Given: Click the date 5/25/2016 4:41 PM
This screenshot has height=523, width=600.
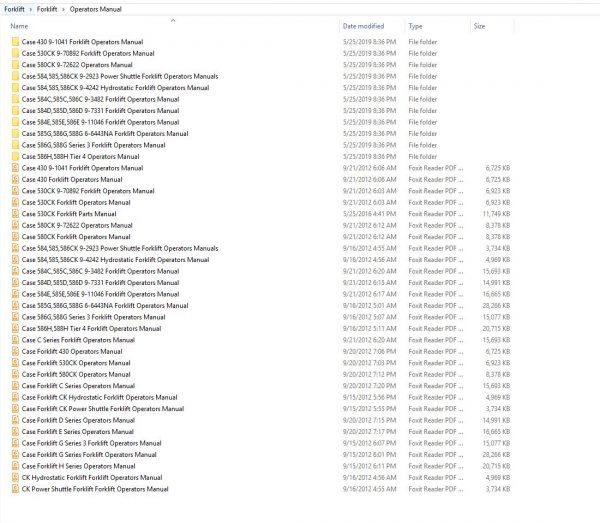Looking at the screenshot, I should (x=369, y=214).
